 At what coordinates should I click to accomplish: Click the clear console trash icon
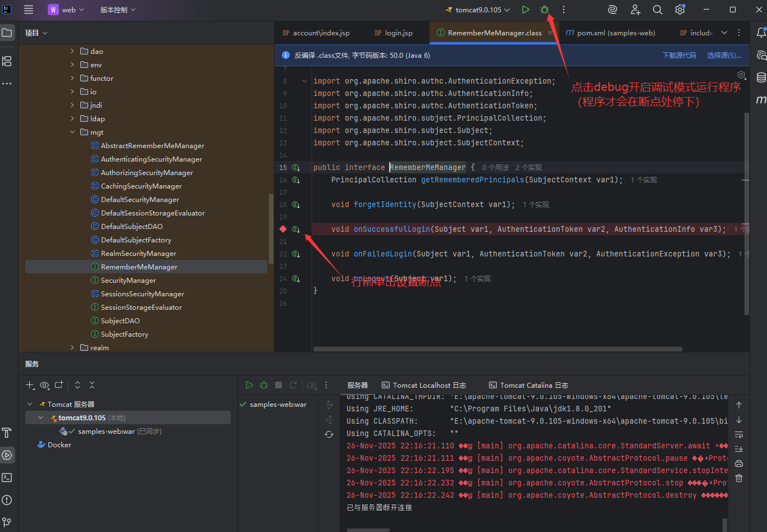(x=739, y=478)
